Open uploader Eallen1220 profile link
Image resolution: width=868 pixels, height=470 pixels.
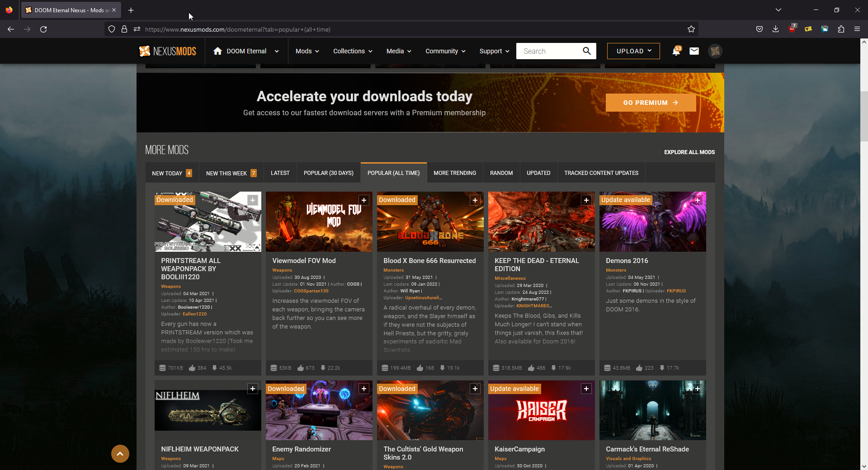pos(194,314)
